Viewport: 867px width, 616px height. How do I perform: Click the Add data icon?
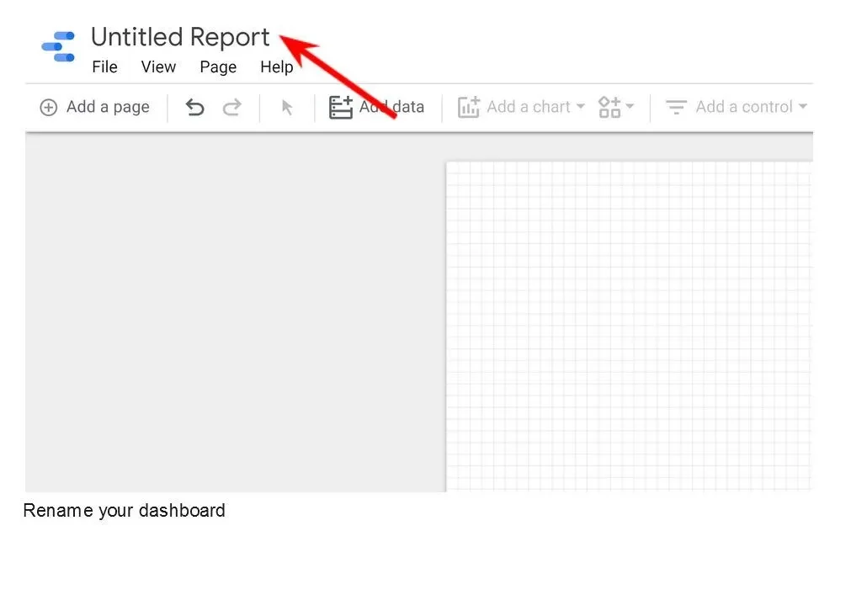(341, 107)
